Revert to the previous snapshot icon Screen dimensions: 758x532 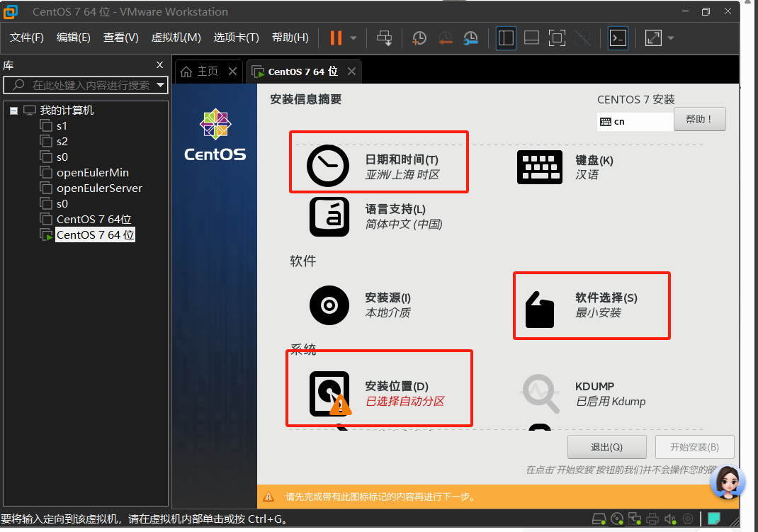coord(445,38)
